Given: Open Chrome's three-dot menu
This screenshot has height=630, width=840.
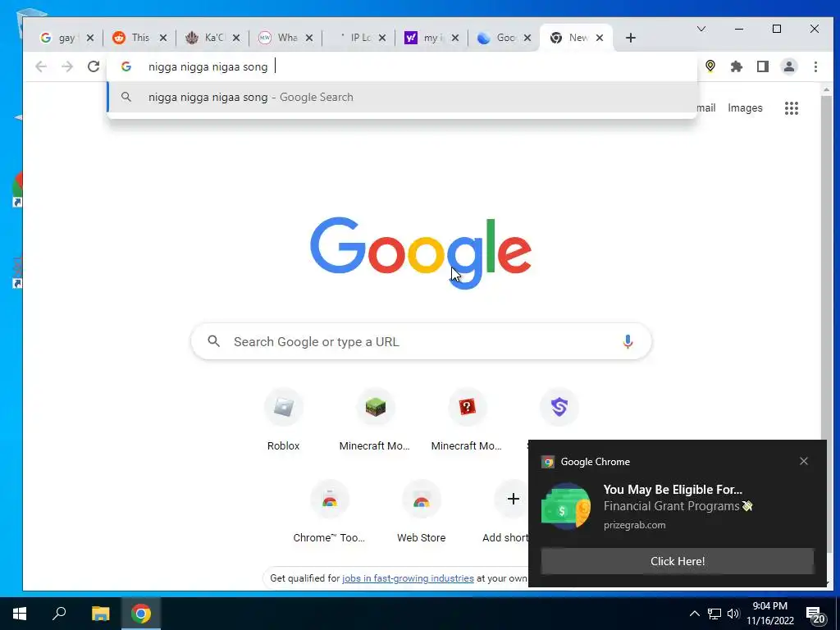Looking at the screenshot, I should pos(815,66).
